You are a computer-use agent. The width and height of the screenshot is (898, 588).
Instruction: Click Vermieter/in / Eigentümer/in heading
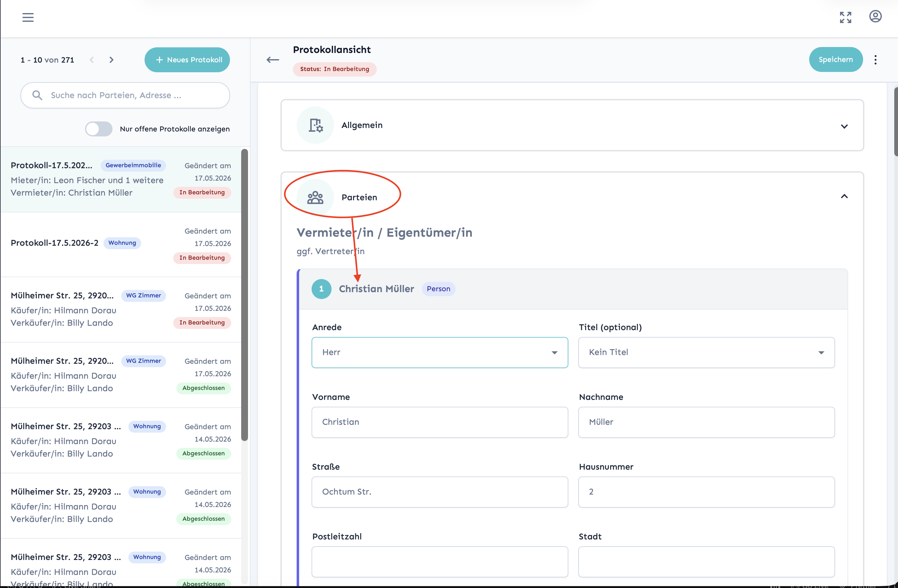(x=385, y=233)
